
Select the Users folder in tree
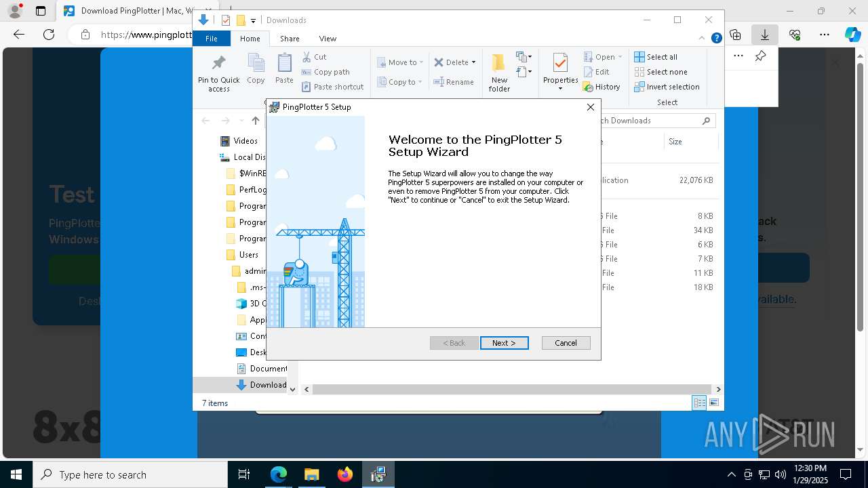click(242, 255)
